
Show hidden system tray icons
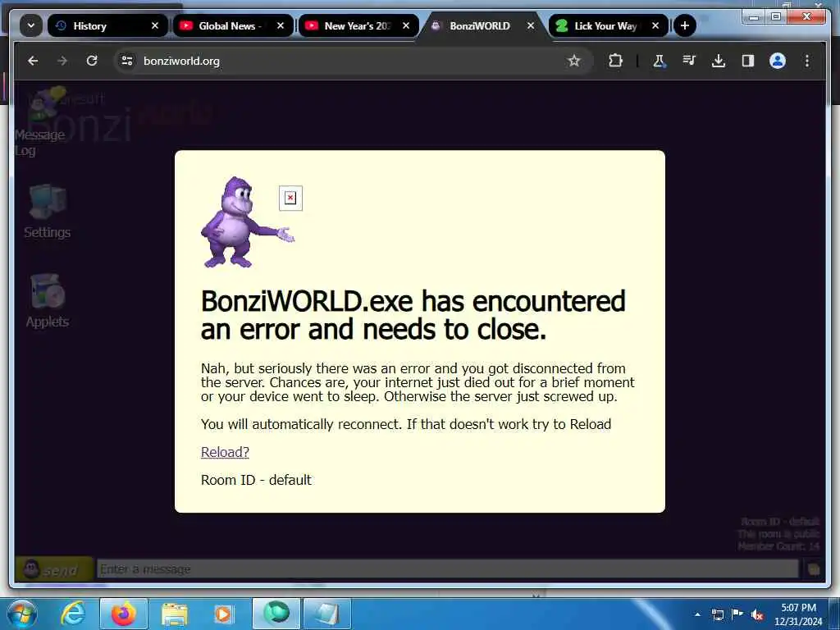point(697,614)
